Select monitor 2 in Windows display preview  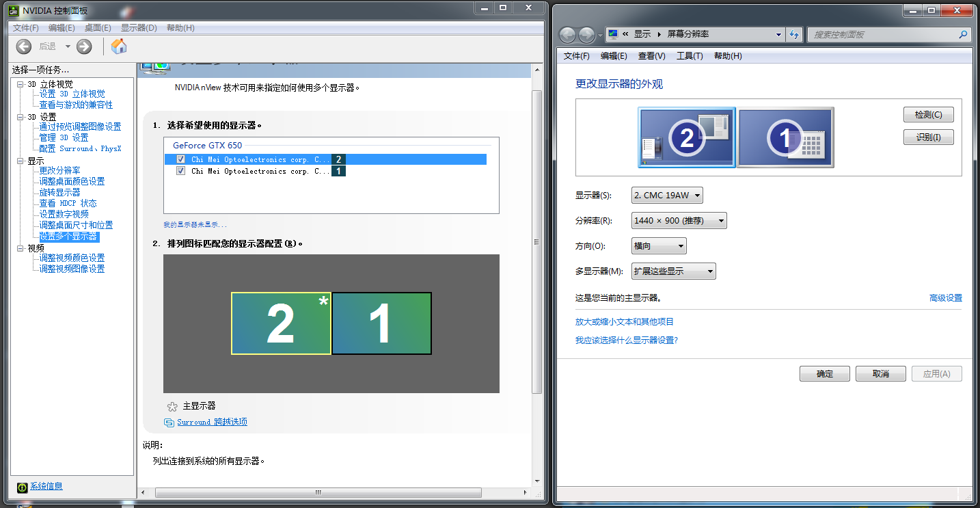tap(687, 137)
